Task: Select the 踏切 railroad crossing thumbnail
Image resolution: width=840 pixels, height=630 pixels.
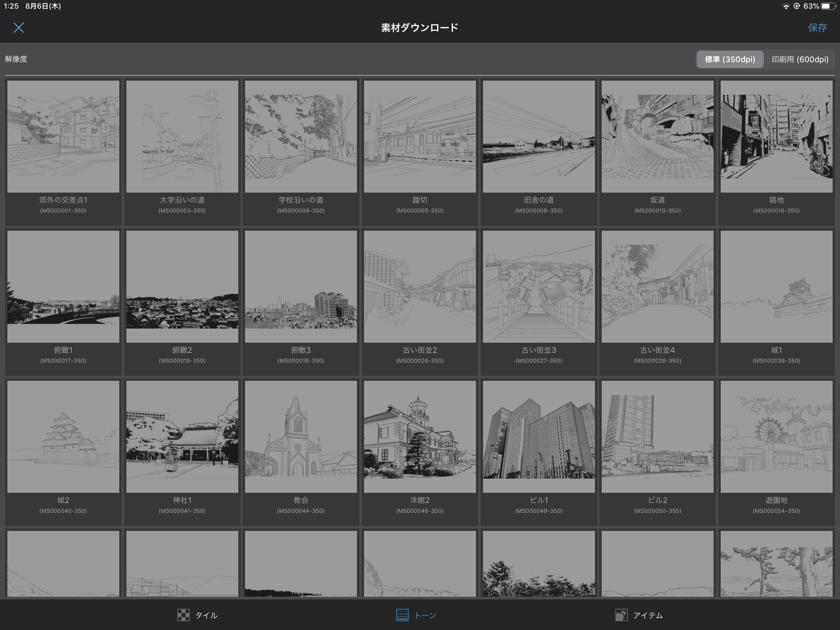Action: click(420, 136)
